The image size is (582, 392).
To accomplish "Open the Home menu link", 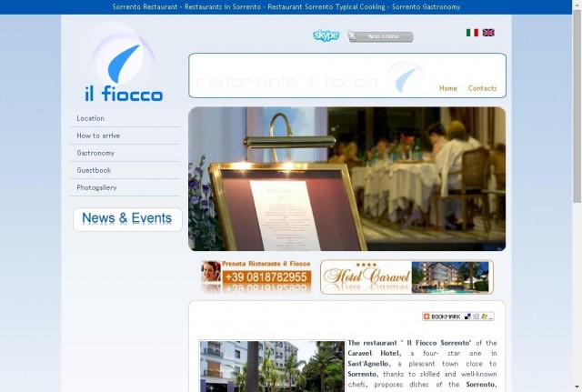I will tap(448, 88).
